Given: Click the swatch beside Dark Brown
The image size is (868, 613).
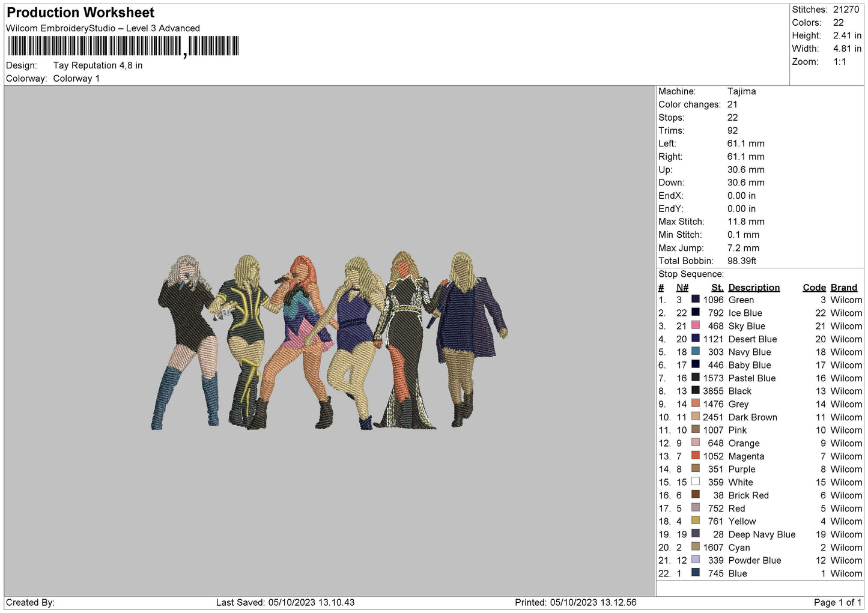Looking at the screenshot, I should tap(695, 416).
